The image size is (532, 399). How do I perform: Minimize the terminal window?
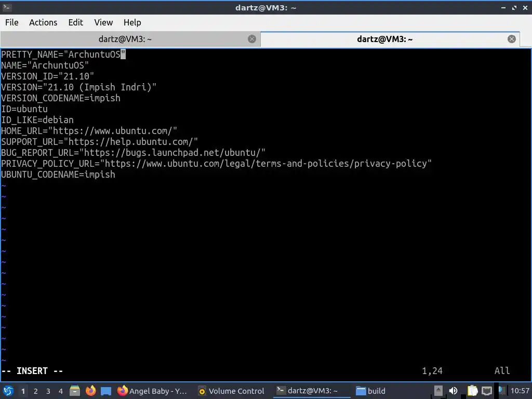click(x=503, y=7)
